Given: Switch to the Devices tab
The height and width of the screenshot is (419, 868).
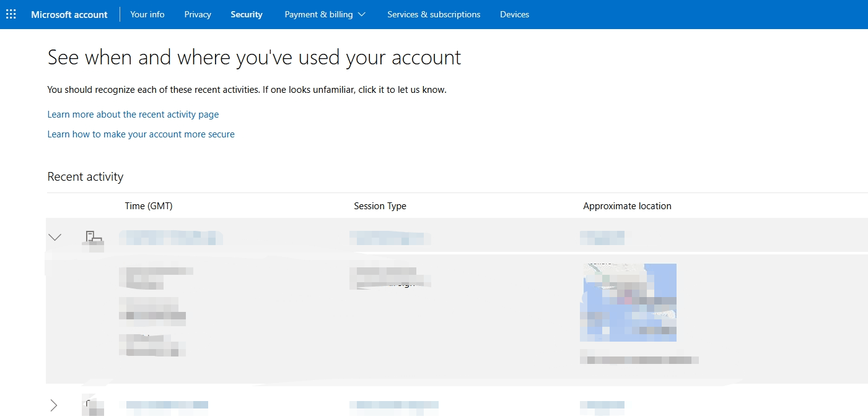Looking at the screenshot, I should 515,14.
